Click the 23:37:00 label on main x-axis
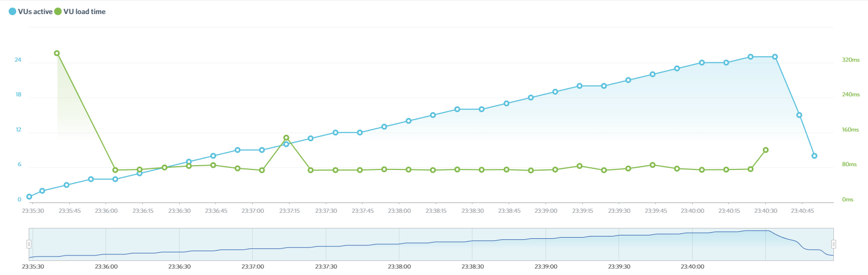The width and height of the screenshot is (868, 275). (253, 211)
